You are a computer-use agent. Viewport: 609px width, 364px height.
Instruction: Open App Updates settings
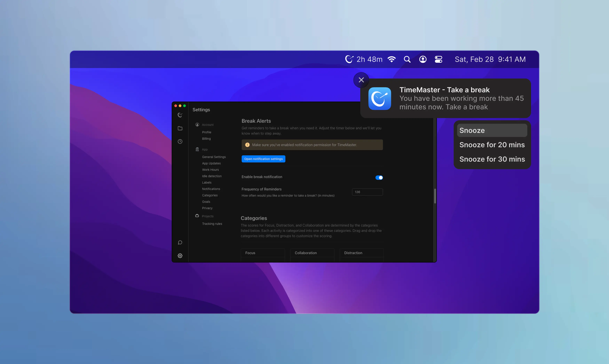tap(211, 163)
